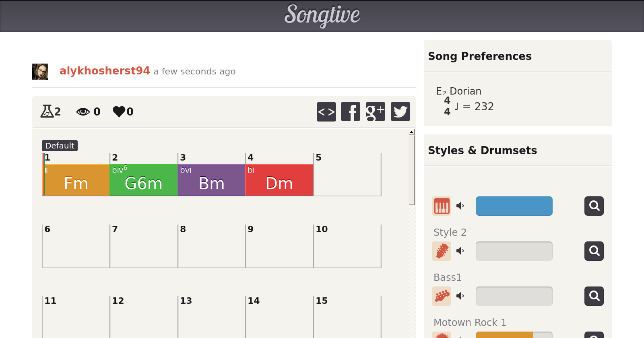The width and height of the screenshot is (644, 338).
Task: Click the scrollbar up arrow
Action: (x=411, y=132)
